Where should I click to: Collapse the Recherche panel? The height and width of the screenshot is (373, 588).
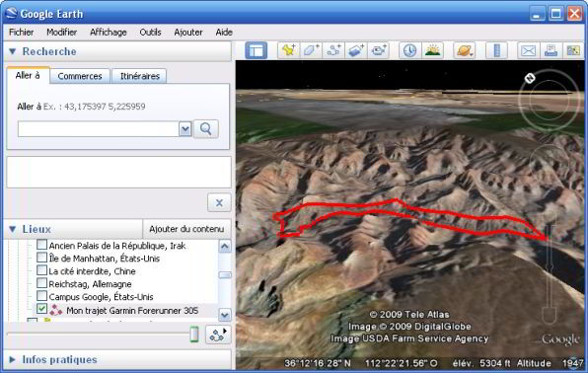pyautogui.click(x=13, y=51)
